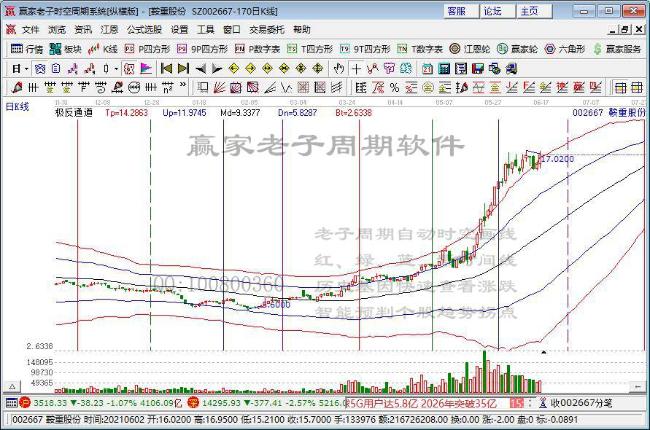Open the 公式选股 menu
650x430 pixels.
click(x=144, y=29)
